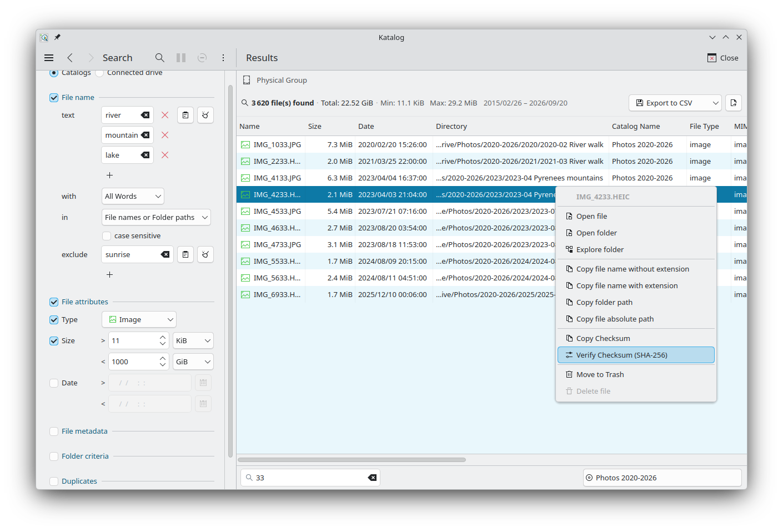
Task: Expand the Image type dropdown
Action: point(139,319)
